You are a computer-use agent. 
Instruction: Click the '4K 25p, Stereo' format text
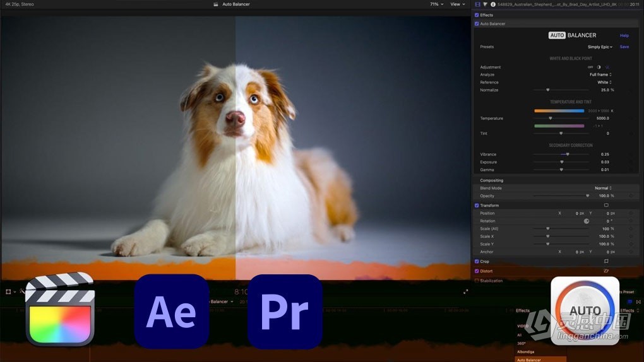[20, 4]
